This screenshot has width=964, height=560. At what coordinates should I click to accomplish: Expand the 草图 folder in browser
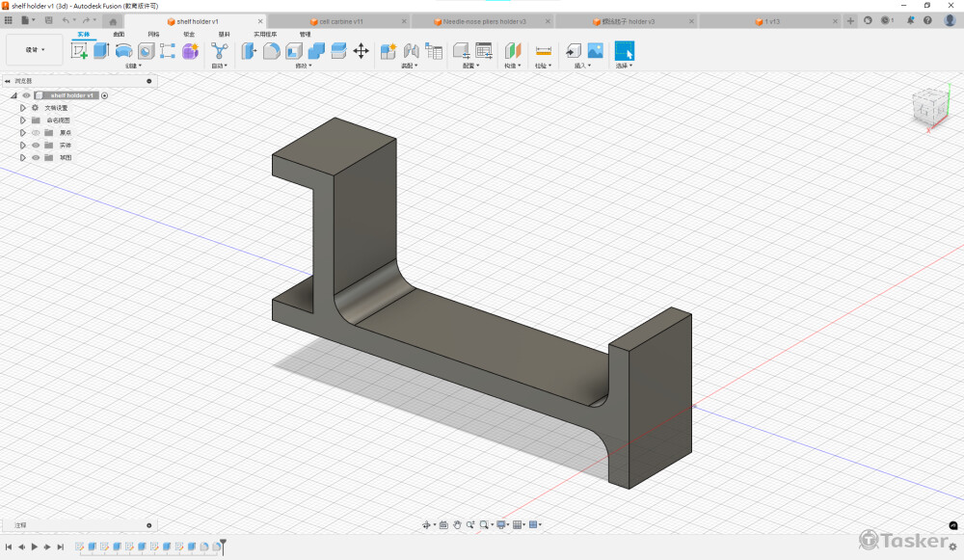[22, 157]
